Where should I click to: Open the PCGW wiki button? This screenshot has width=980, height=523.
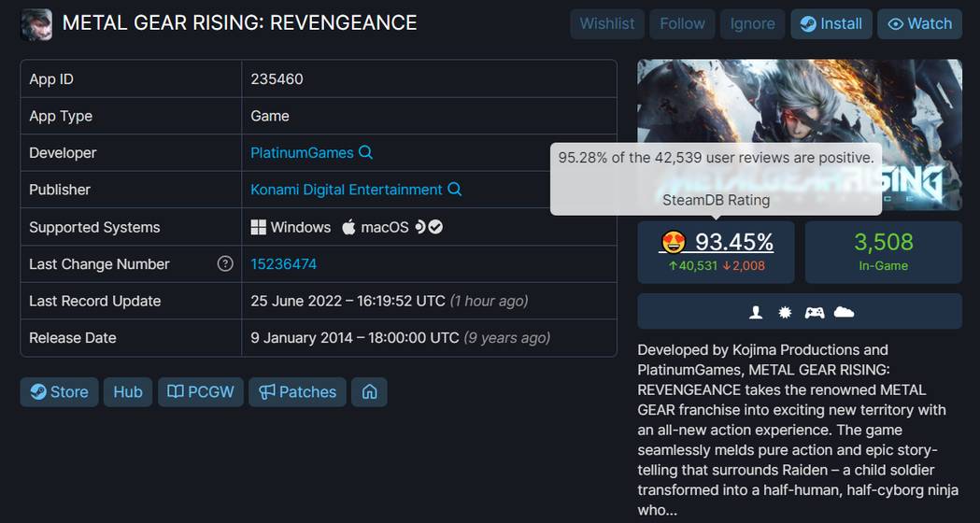[201, 391]
